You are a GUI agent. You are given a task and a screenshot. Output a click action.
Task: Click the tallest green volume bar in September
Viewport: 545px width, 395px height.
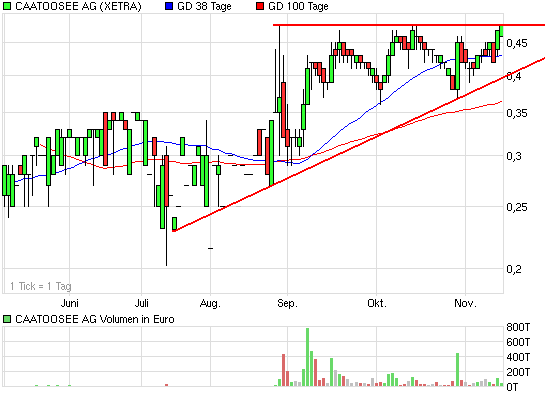click(x=307, y=357)
